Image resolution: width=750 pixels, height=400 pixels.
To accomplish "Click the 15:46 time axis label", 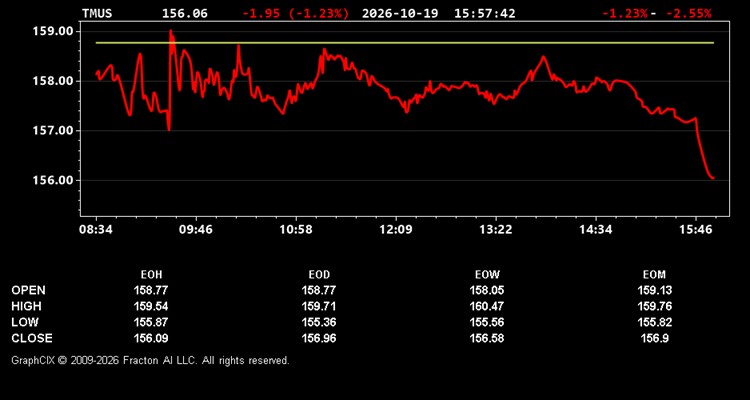I will tap(696, 230).
